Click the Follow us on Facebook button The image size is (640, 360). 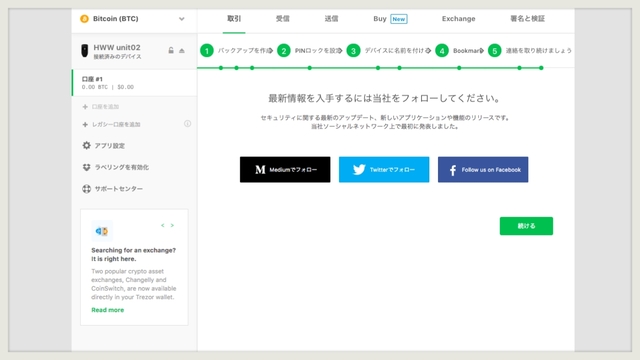click(483, 169)
